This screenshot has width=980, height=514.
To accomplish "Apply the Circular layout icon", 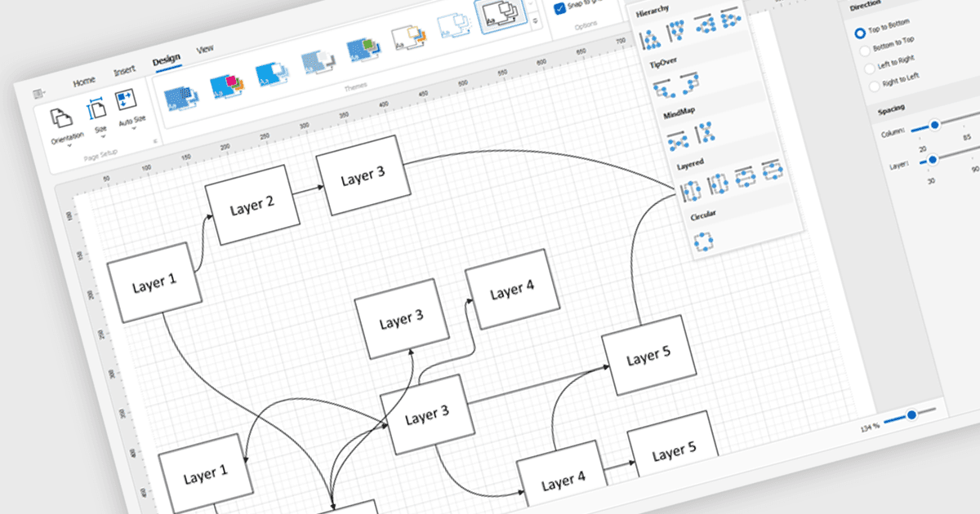I will (x=702, y=240).
